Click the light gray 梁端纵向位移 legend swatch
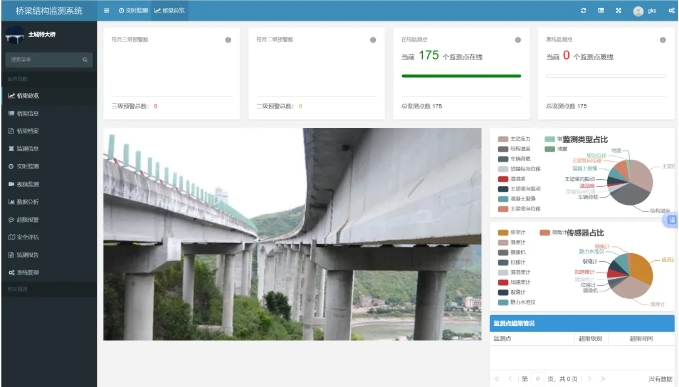The height and width of the screenshot is (387, 679). point(503,169)
